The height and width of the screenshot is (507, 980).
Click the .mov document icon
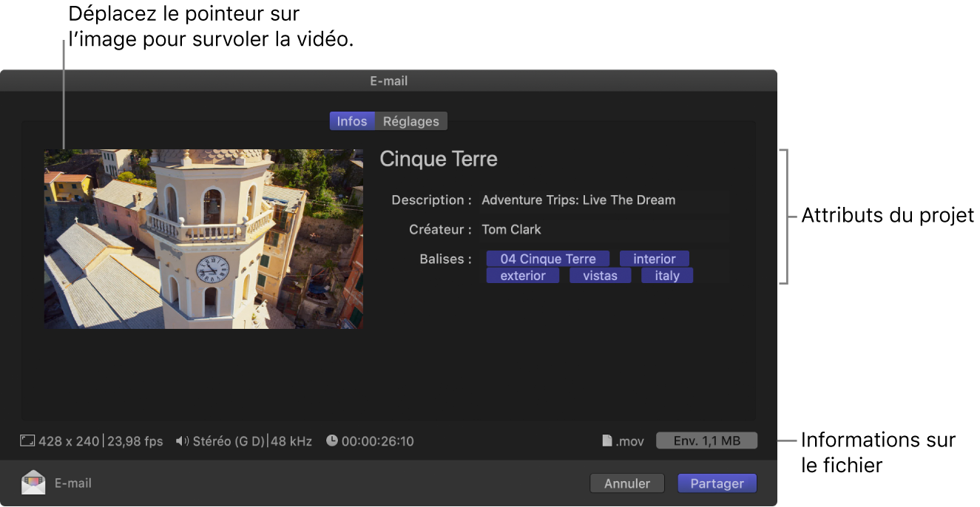609,440
